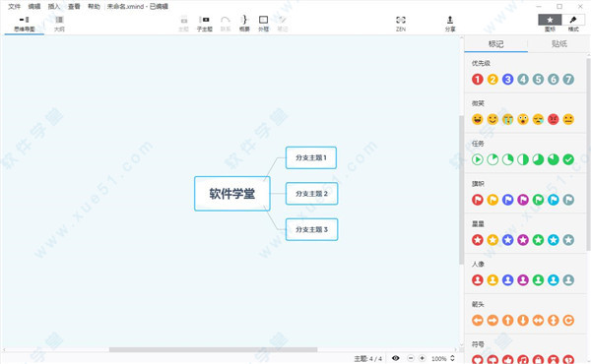Image resolution: width=591 pixels, height=364 pixels.
Task: Add the cyan star marker
Action: [x=554, y=240]
